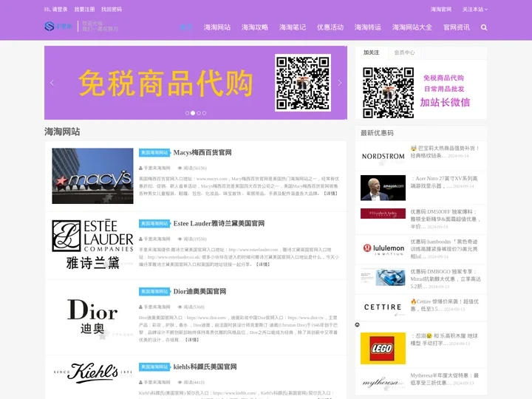Open the Mytheresa半年度大促特惠 coupon text
The width and height of the screenshot is (532, 399).
[445, 379]
